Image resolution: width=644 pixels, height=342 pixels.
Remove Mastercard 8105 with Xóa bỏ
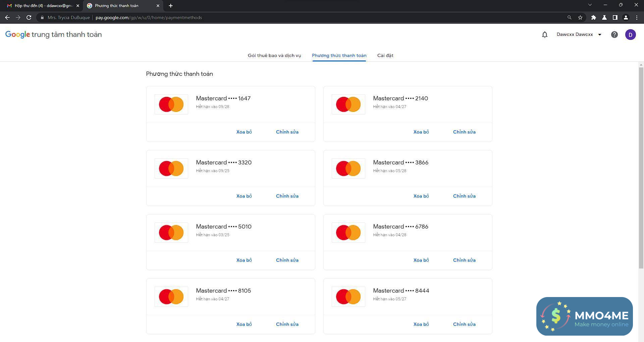tap(244, 324)
